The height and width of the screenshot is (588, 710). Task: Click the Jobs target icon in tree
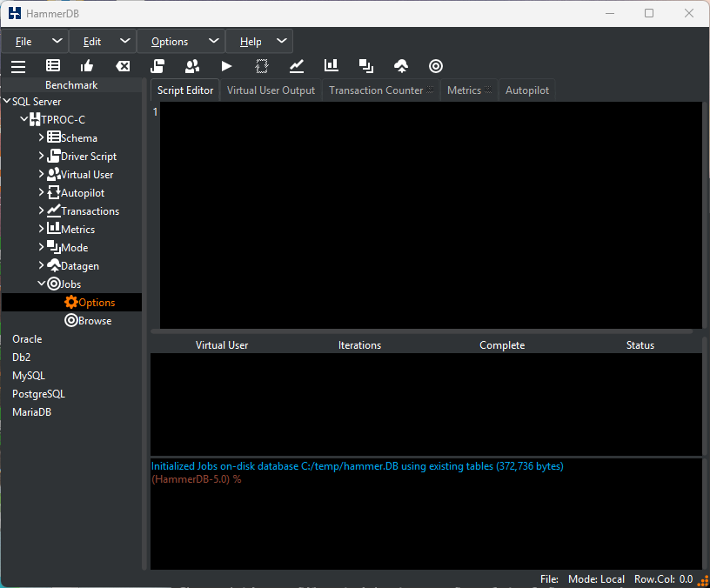pyautogui.click(x=54, y=284)
